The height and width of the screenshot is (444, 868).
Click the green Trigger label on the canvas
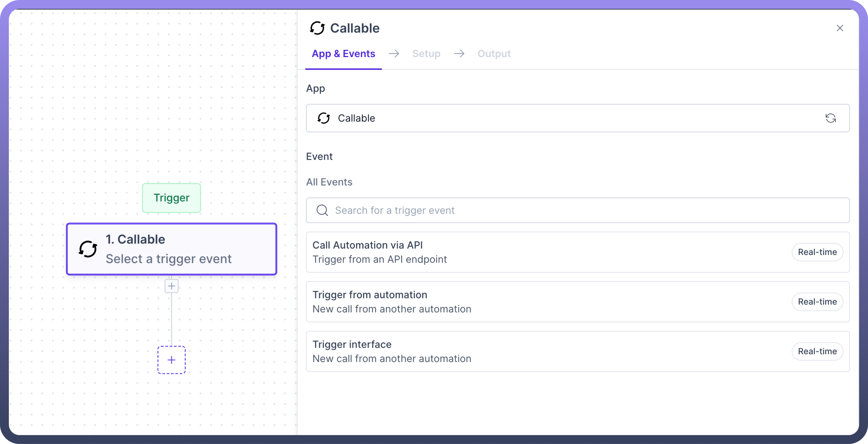tap(172, 198)
